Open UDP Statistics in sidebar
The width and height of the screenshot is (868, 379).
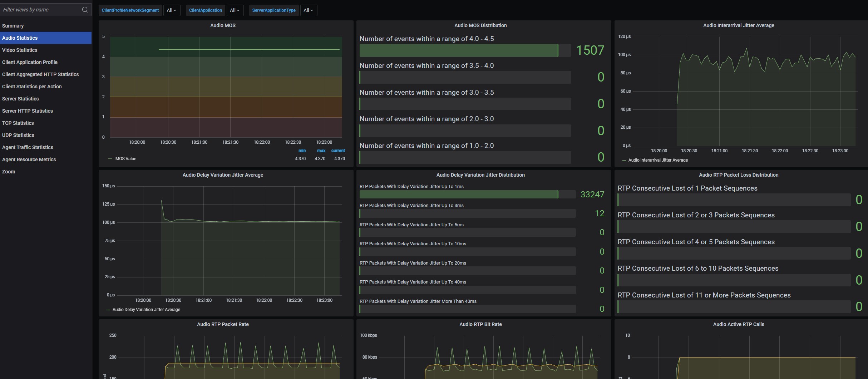click(18, 135)
